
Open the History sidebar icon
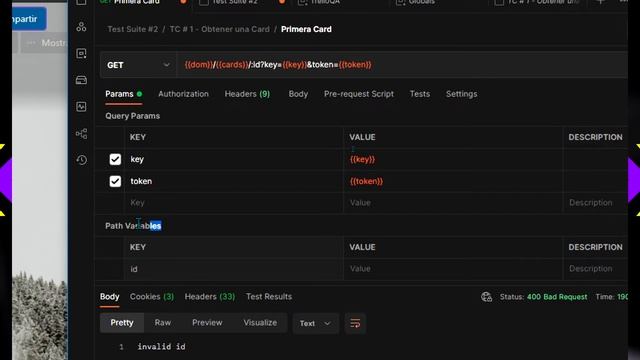[x=81, y=160]
